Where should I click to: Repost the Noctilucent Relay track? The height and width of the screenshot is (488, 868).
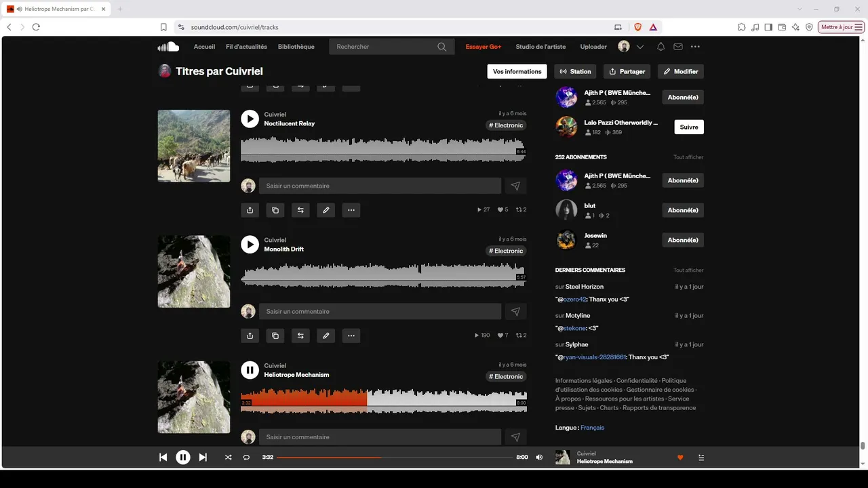pyautogui.click(x=300, y=210)
